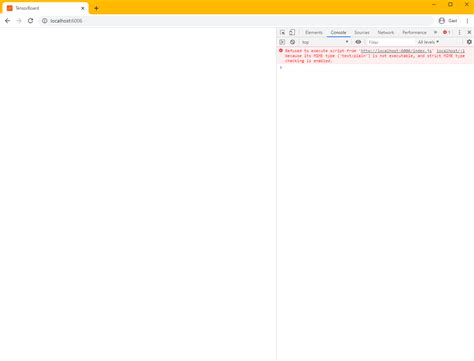
Task: Toggle the device toolbar icon
Action: pos(292,32)
